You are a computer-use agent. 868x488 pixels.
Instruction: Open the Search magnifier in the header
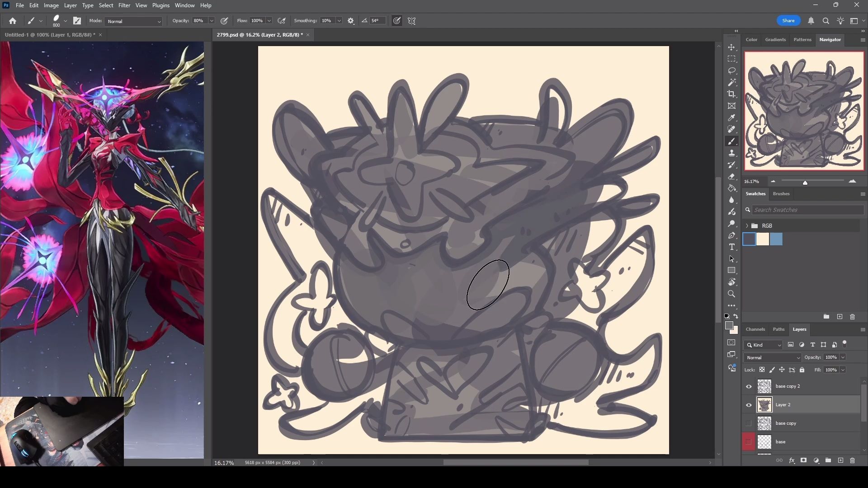(826, 21)
